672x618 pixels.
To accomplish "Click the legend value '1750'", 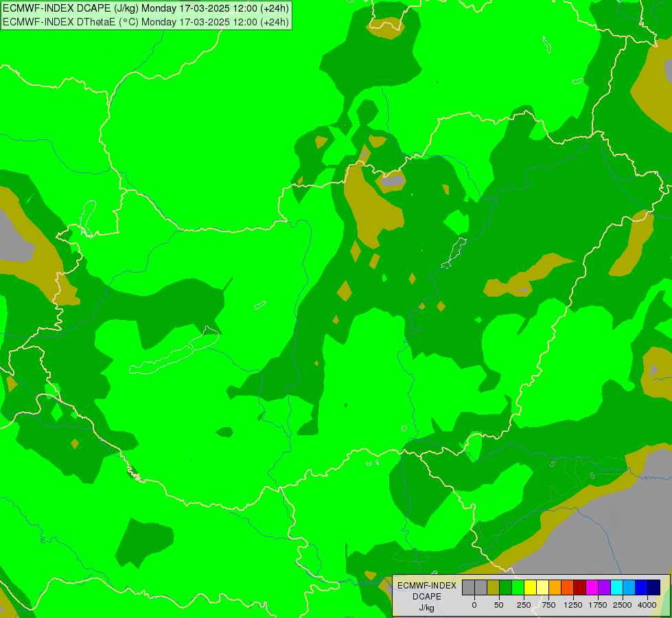I will (x=598, y=605).
